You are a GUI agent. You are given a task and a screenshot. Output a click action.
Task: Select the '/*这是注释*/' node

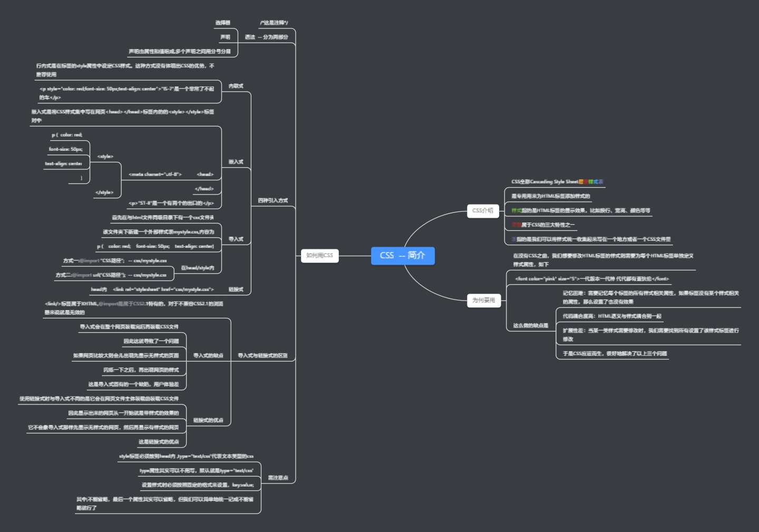(274, 23)
